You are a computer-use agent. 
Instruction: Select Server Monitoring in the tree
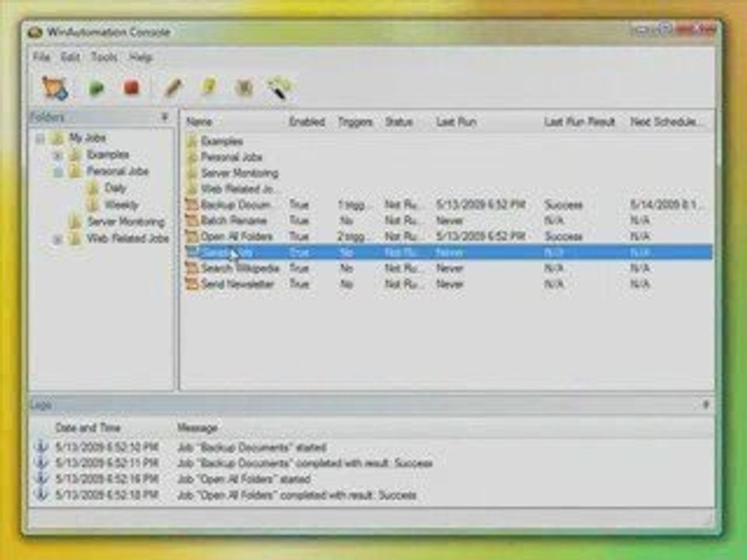(126, 222)
